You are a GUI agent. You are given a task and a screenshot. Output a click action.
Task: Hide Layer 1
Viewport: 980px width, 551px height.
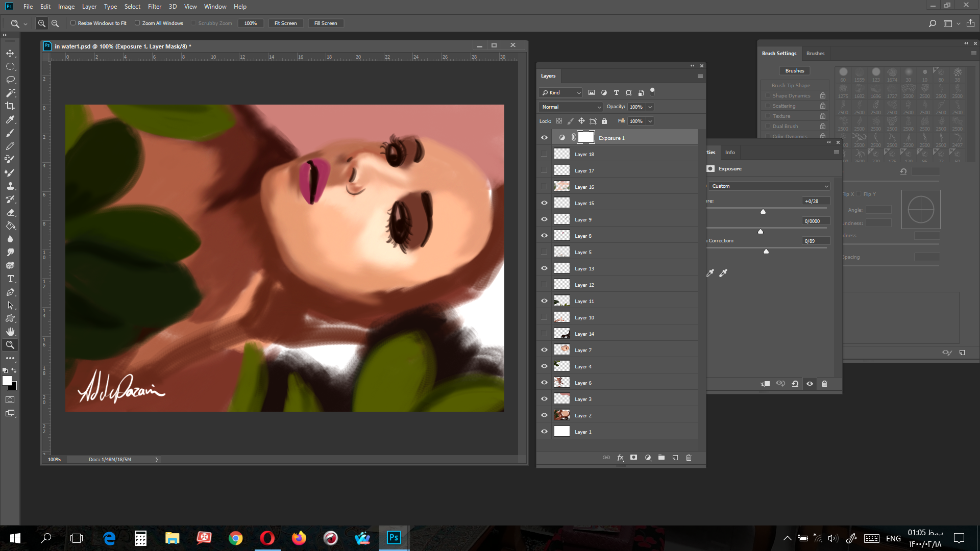tap(544, 432)
